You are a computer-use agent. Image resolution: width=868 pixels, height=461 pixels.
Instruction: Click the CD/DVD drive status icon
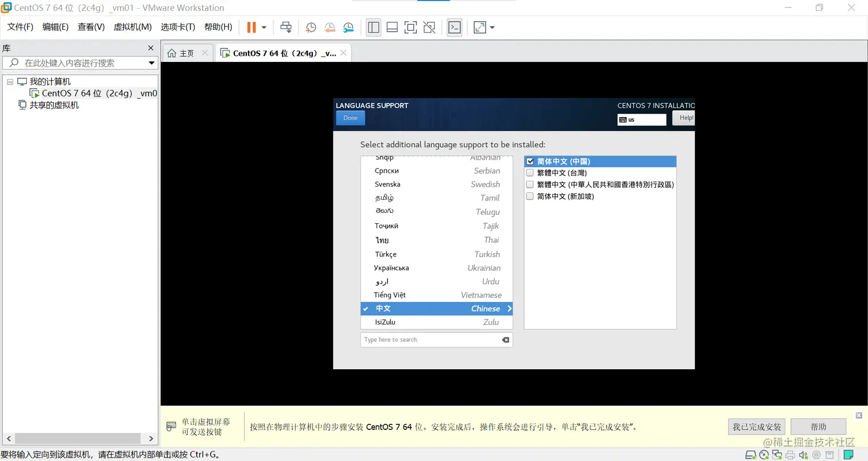tap(764, 455)
